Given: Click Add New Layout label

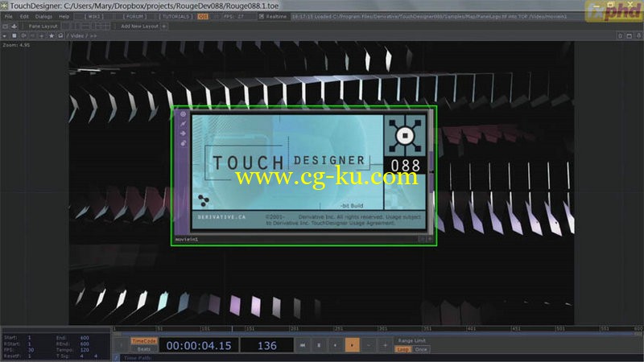Looking at the screenshot, I should coord(139,27).
